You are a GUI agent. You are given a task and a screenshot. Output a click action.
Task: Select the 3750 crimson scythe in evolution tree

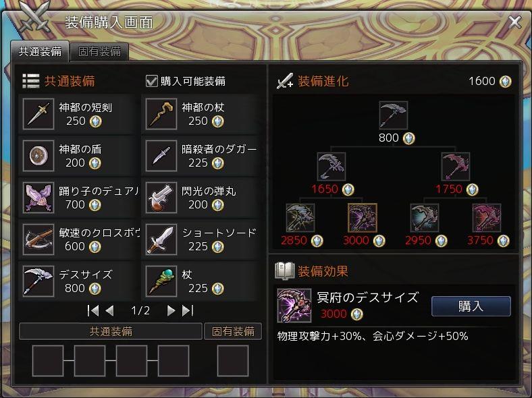tap(487, 218)
